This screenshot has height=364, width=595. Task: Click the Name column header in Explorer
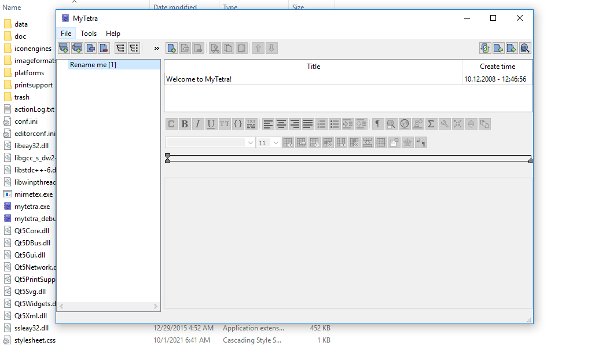point(12,7)
